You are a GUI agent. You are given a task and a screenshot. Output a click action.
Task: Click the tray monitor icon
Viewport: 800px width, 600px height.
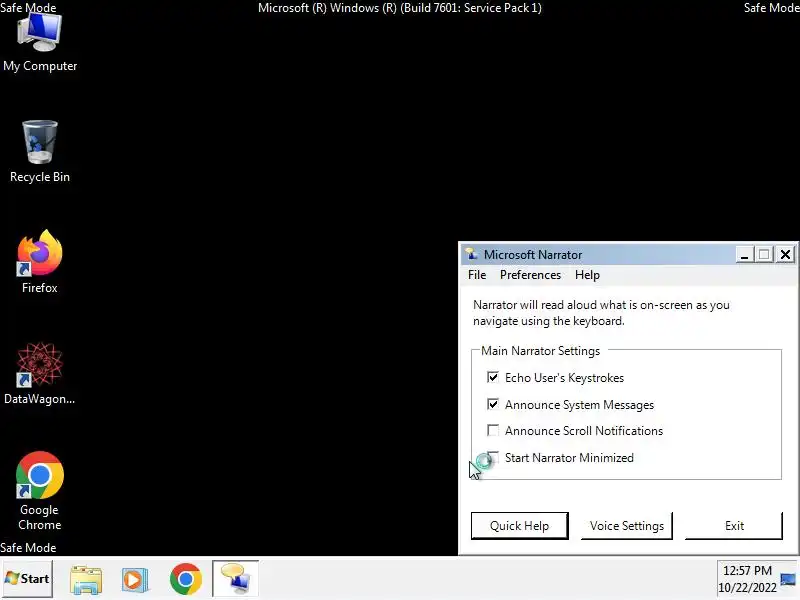click(x=788, y=579)
